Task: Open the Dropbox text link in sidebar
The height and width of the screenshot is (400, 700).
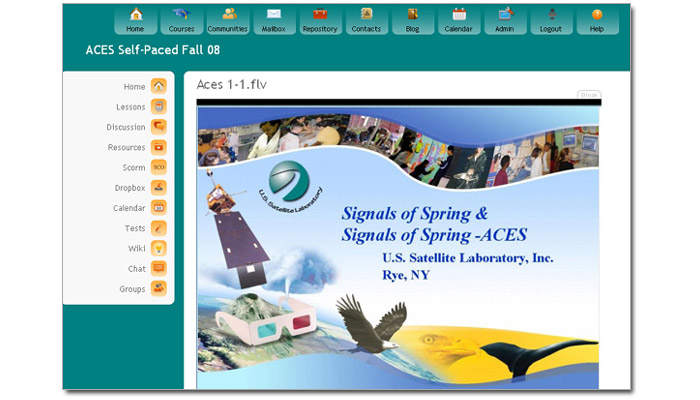Action: 130,188
